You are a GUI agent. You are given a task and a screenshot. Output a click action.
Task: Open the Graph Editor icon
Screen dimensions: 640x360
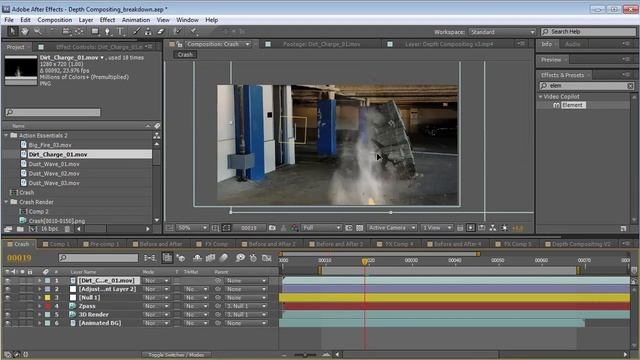point(267,258)
